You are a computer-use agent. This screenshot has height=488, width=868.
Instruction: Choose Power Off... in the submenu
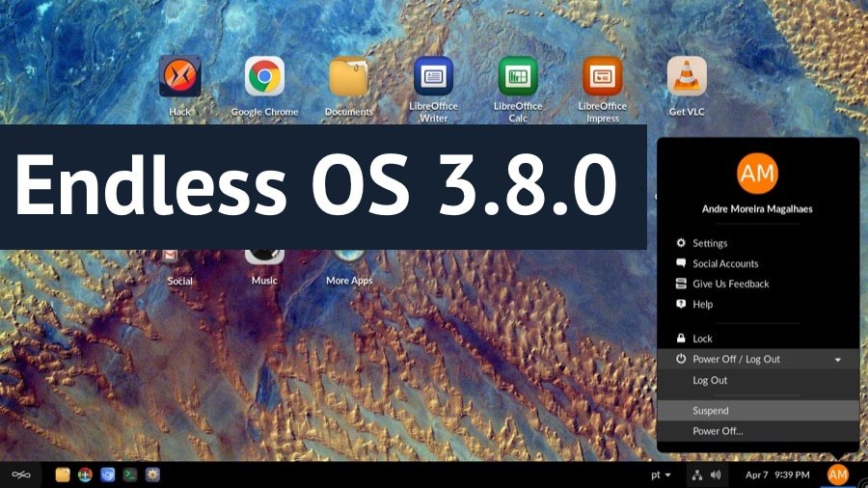pos(758,431)
